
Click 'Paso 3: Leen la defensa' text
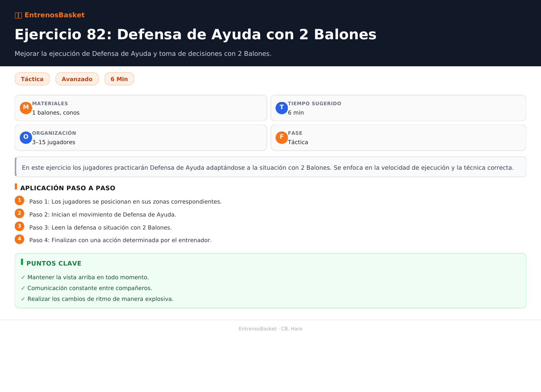(x=101, y=228)
